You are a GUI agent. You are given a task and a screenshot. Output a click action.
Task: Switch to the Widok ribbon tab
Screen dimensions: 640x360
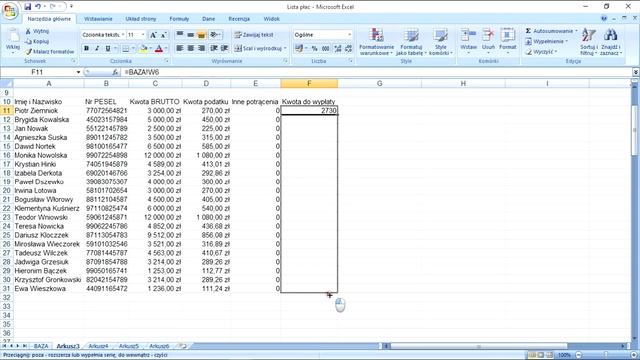(271, 19)
